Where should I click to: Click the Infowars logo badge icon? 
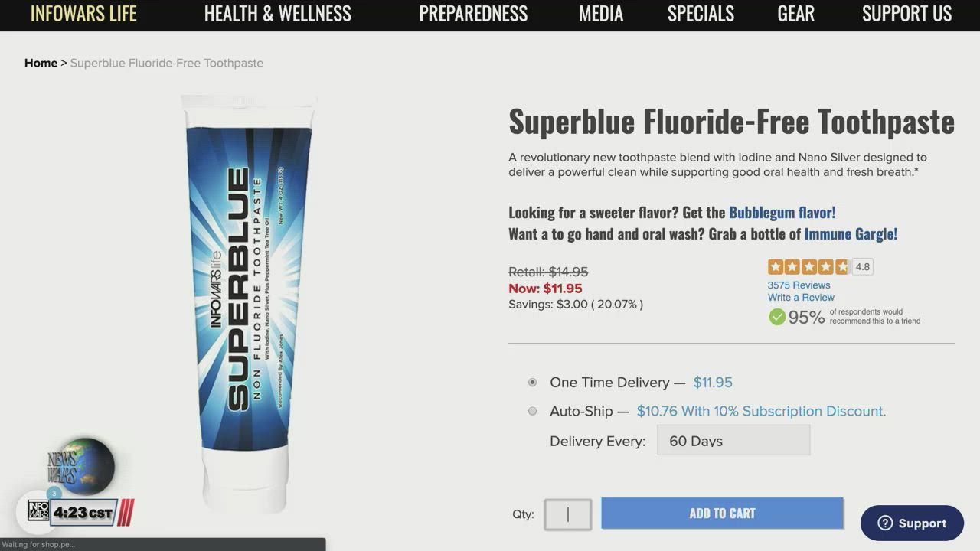[x=38, y=511]
